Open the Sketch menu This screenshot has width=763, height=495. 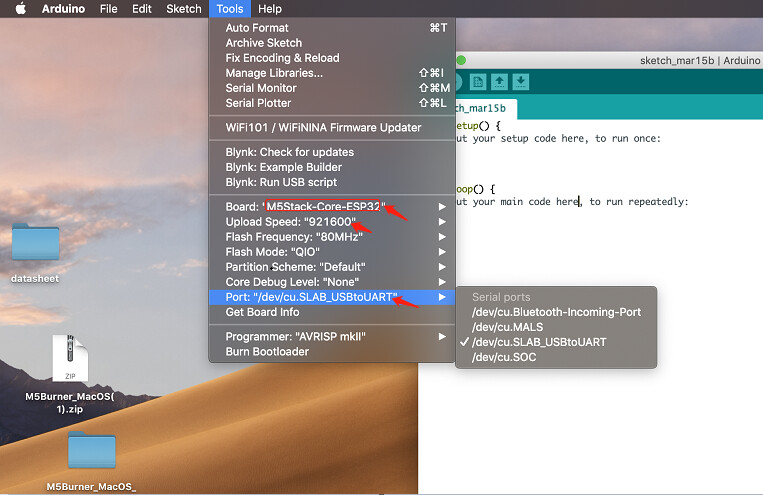(184, 9)
